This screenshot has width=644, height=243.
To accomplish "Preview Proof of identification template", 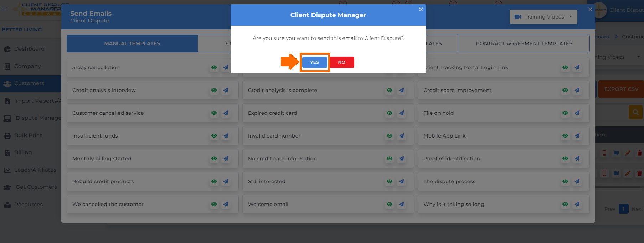I will click(565, 159).
